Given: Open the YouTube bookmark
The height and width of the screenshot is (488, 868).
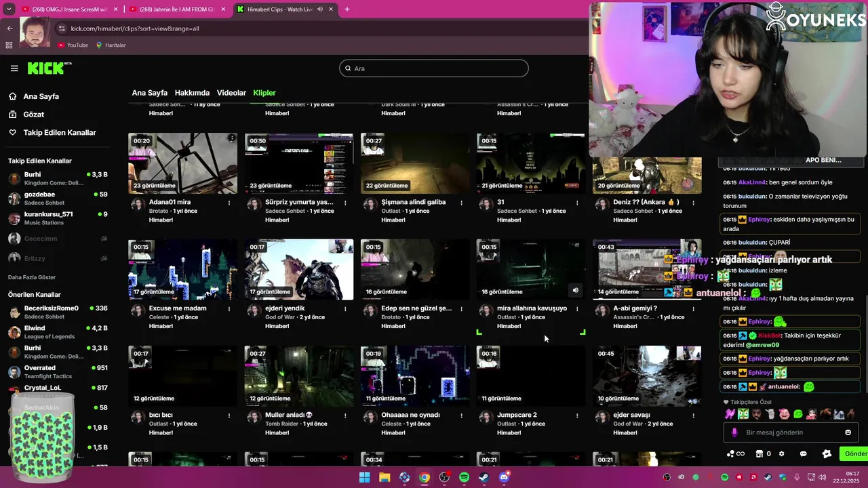Looking at the screenshot, I should click(x=73, y=45).
